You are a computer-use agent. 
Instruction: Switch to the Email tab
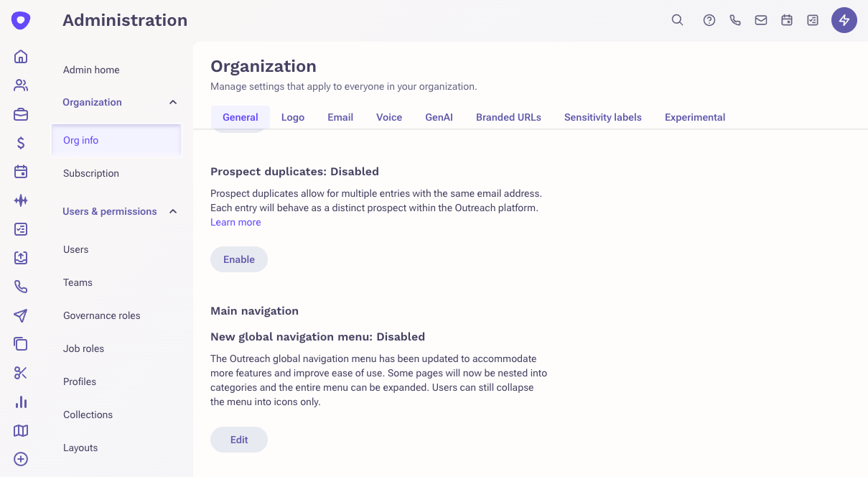340,116
